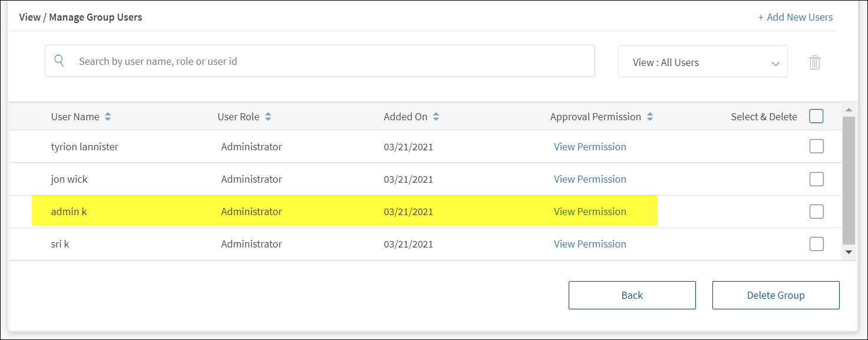Open the View: All Users dropdown

pos(702,62)
